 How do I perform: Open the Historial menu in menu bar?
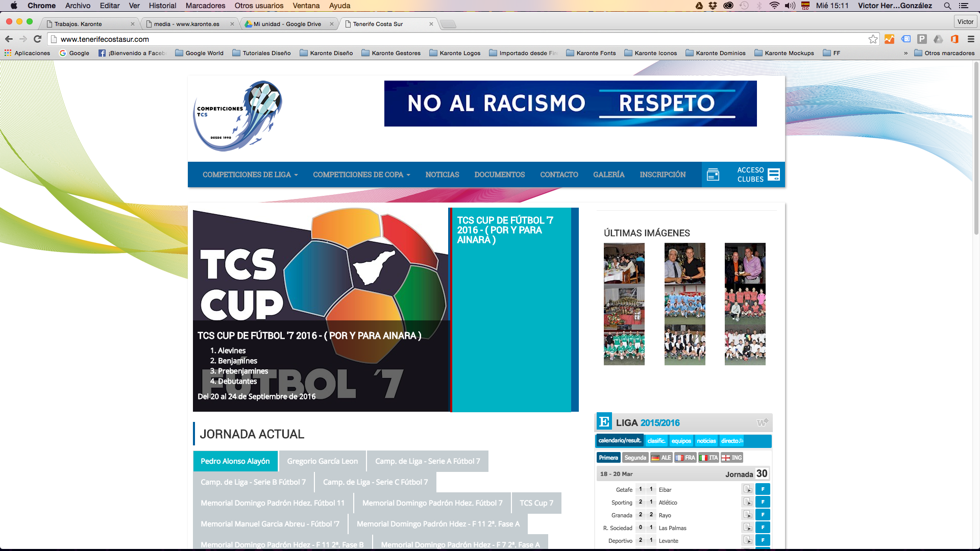coord(162,6)
